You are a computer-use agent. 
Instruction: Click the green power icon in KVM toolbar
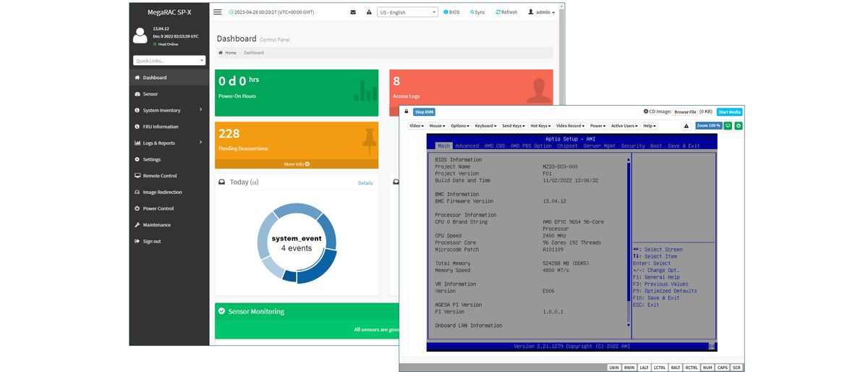point(739,126)
